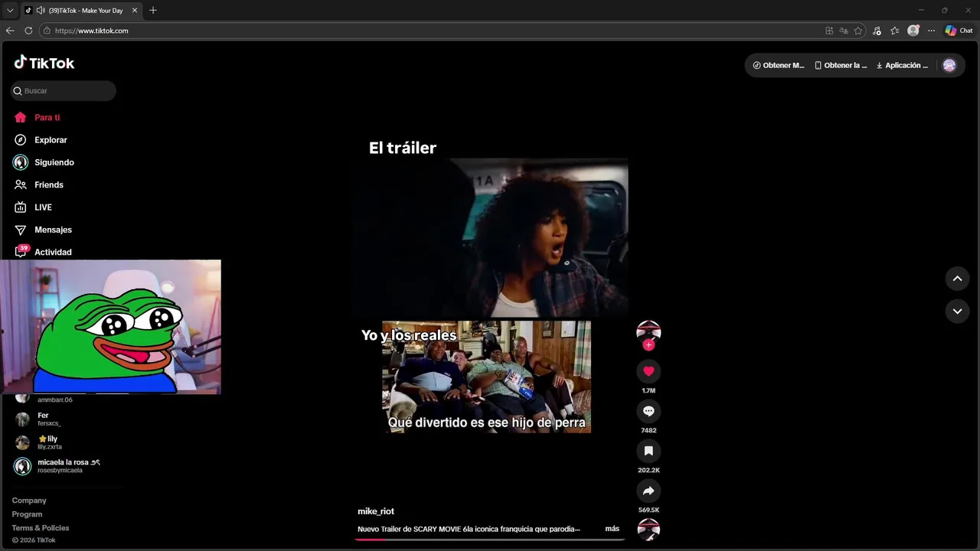
Task: Open creator avatar above like button
Action: coord(648,331)
